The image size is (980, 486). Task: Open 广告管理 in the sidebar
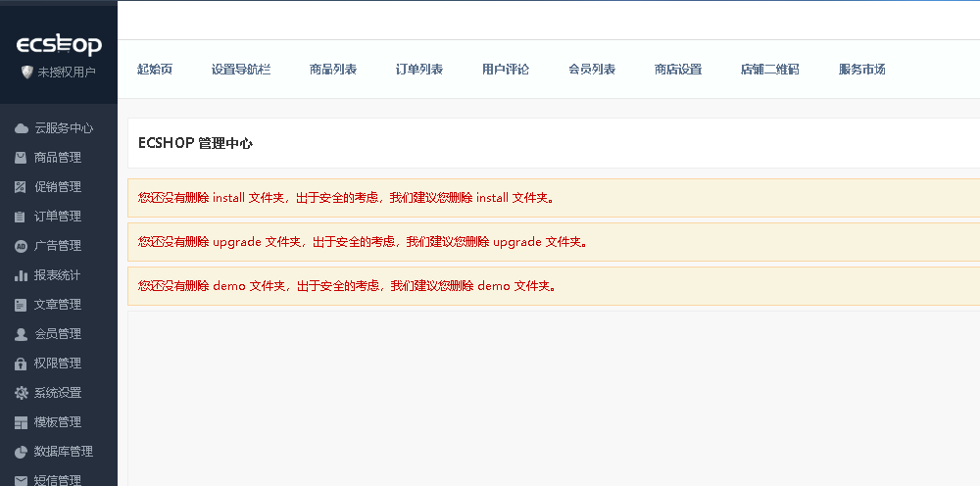59,246
